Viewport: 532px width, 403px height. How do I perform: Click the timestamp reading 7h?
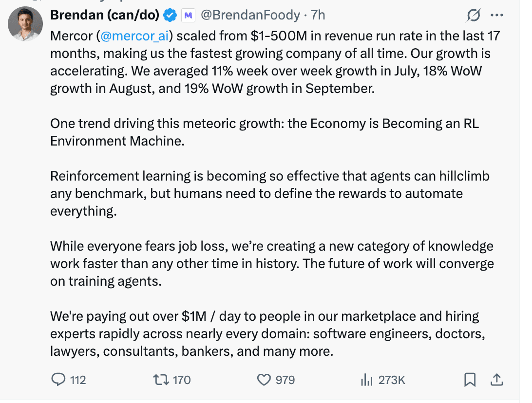coord(319,15)
